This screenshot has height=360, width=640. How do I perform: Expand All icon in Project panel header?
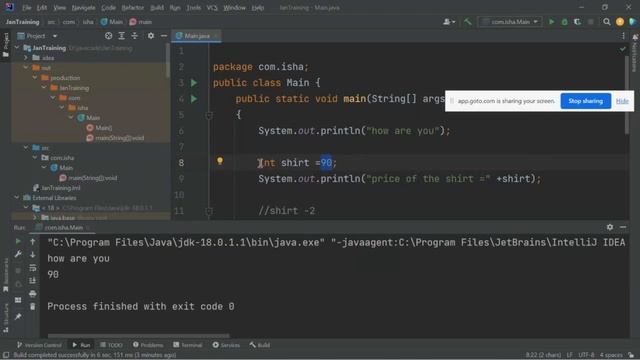[x=122, y=36]
